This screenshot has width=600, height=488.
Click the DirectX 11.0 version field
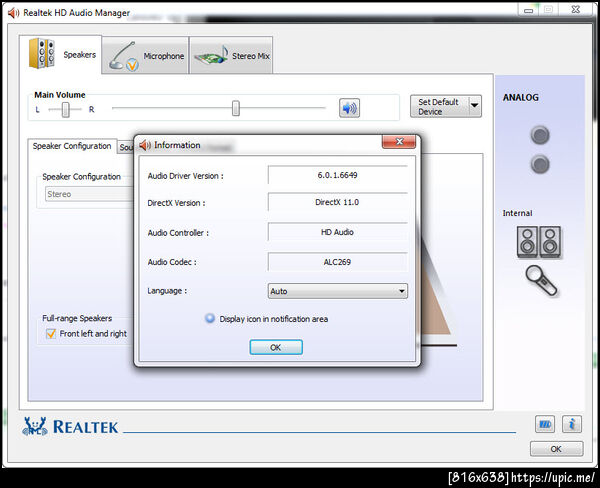[x=338, y=202]
